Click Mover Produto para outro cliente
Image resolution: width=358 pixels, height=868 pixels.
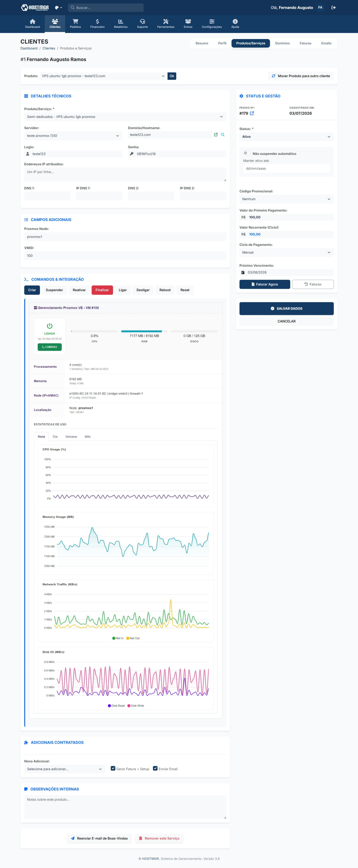pyautogui.click(x=301, y=76)
